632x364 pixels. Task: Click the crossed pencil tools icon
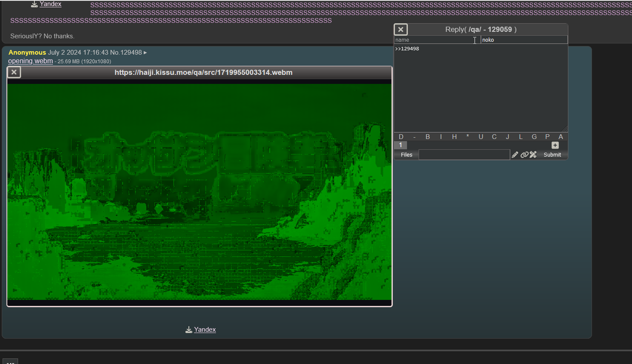click(x=533, y=155)
